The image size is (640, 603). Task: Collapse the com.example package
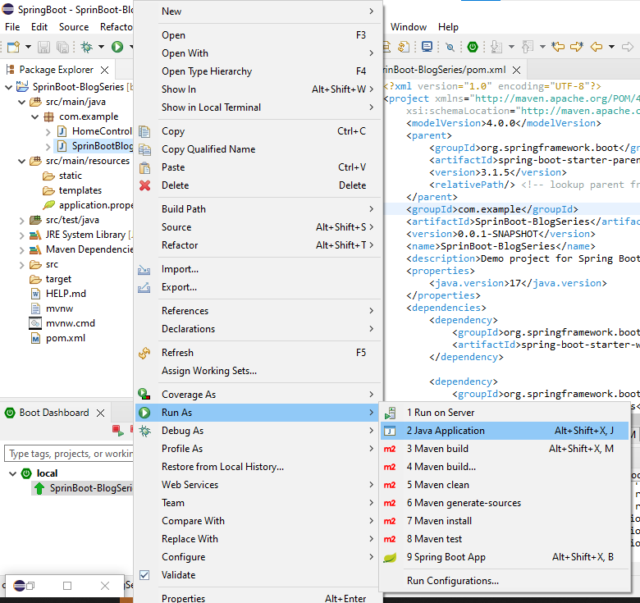(35, 117)
